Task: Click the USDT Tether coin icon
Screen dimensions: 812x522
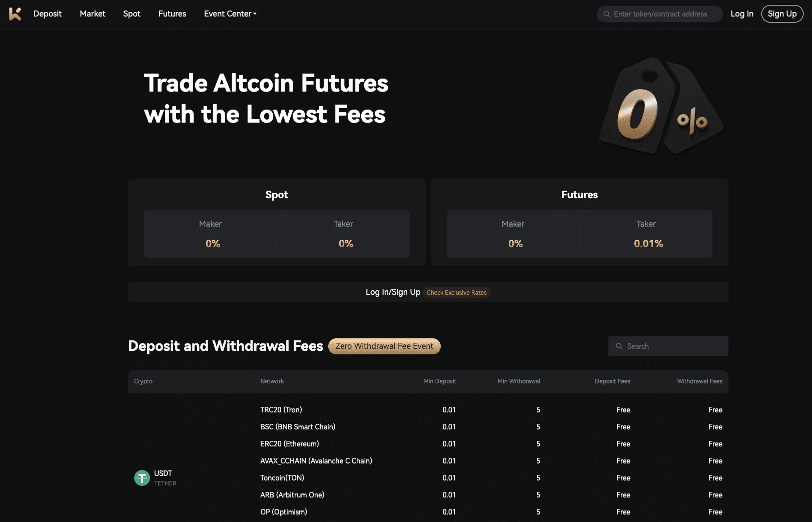Action: coord(142,478)
